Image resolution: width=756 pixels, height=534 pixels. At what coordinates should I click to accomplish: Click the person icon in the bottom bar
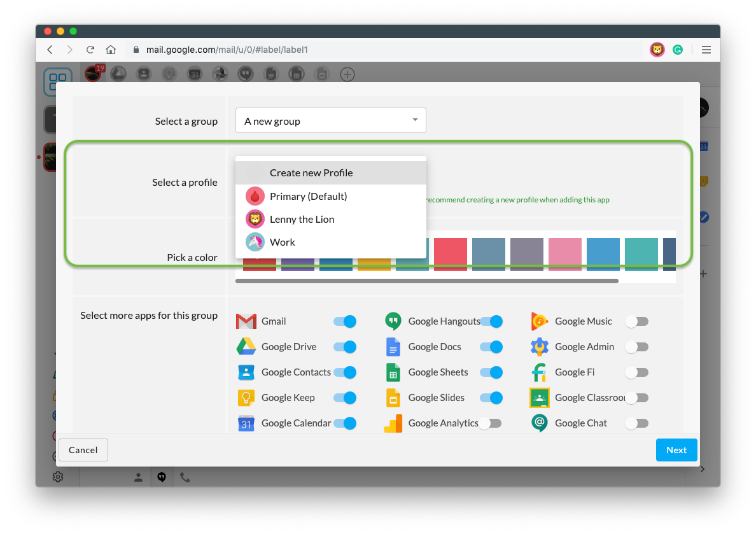pos(138,477)
